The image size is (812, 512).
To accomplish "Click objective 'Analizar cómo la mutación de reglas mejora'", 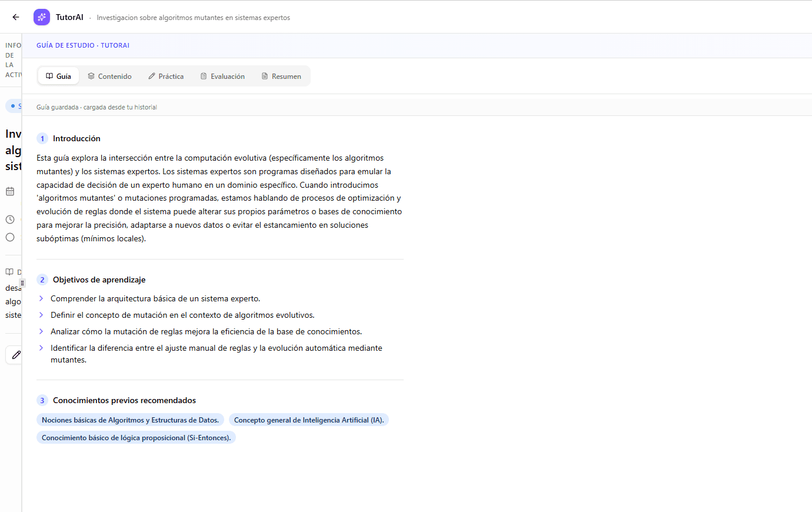I will tap(206, 331).
